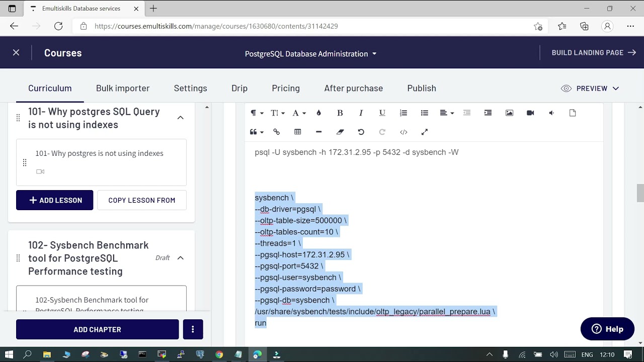
Task: Collapse chapter 101 Why postgres SQL Query
Action: [x=180, y=118]
